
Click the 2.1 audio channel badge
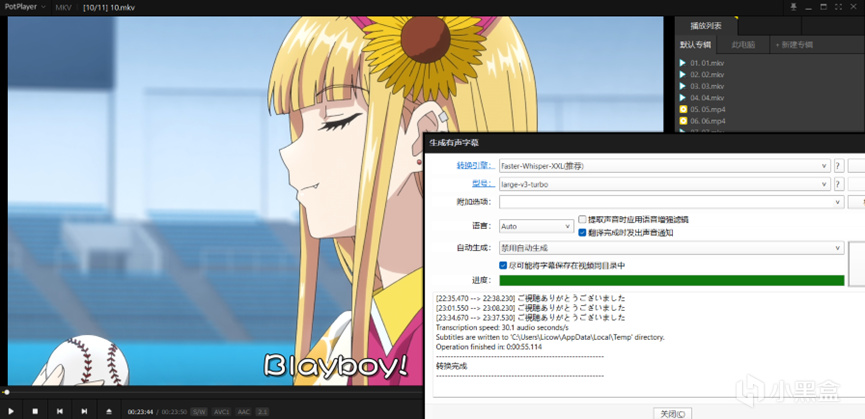(x=263, y=412)
